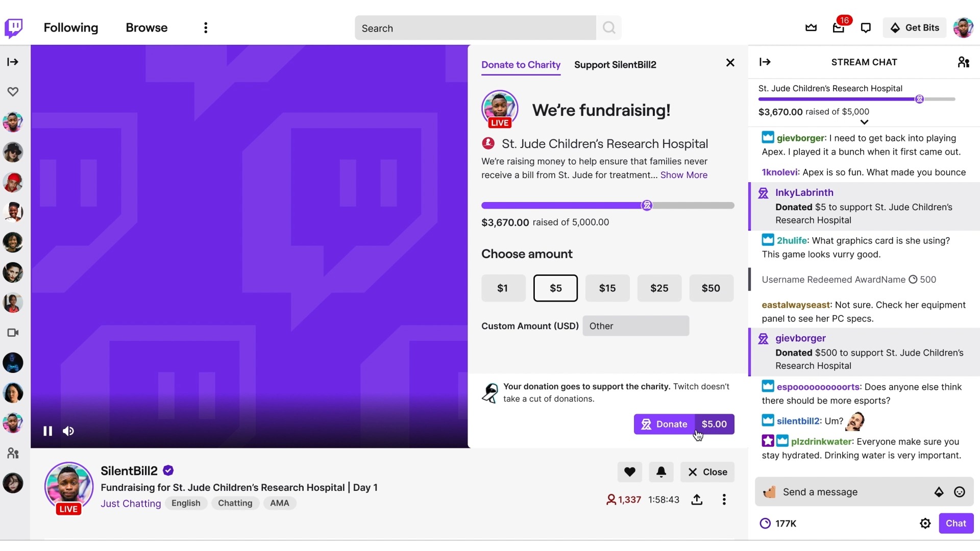Click the Twitch home/logo icon

[x=14, y=28]
